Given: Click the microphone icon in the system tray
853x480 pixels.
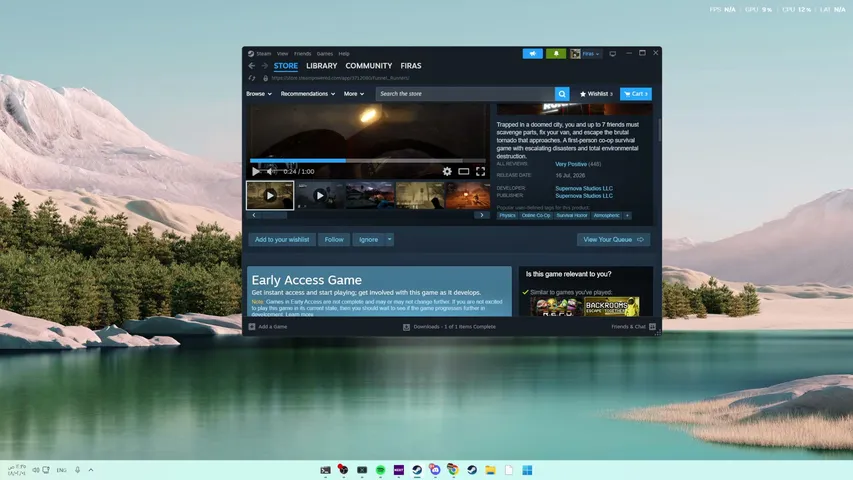Looking at the screenshot, I should [x=77, y=470].
